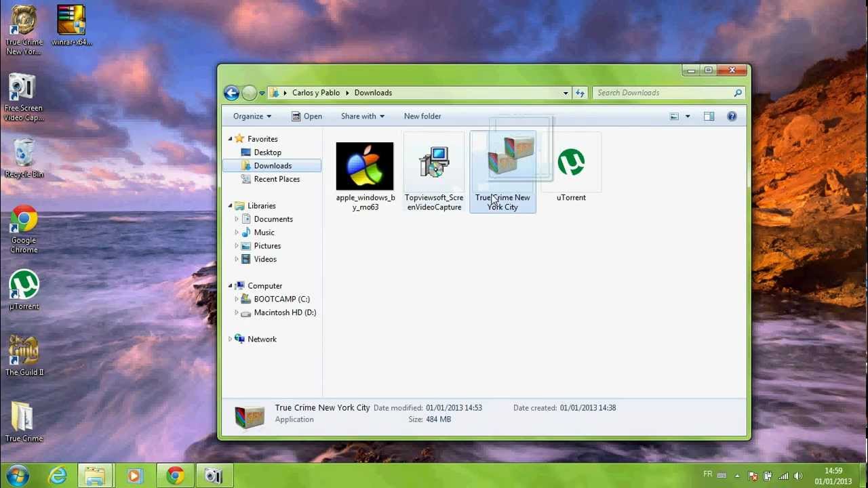Click the Open toolbar button
The height and width of the screenshot is (488, 868).
coord(307,117)
